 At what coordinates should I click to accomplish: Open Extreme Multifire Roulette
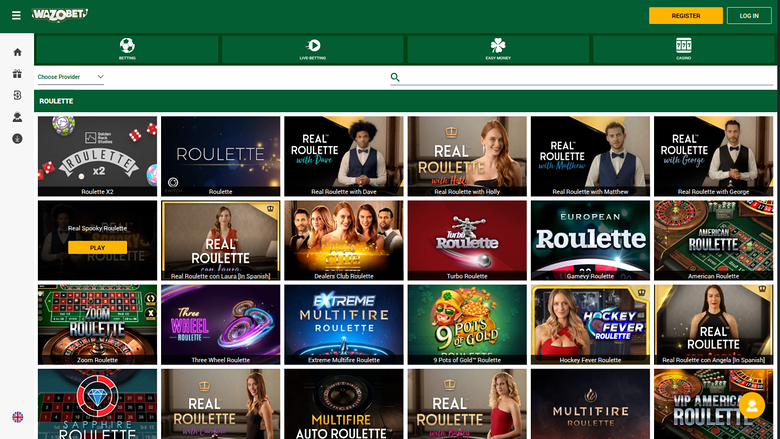click(344, 325)
